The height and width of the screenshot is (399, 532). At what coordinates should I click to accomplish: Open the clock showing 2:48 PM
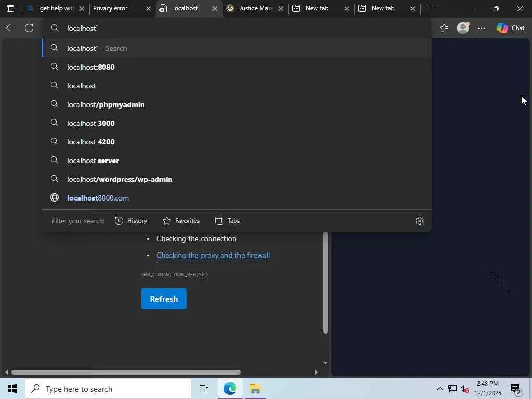tap(487, 389)
